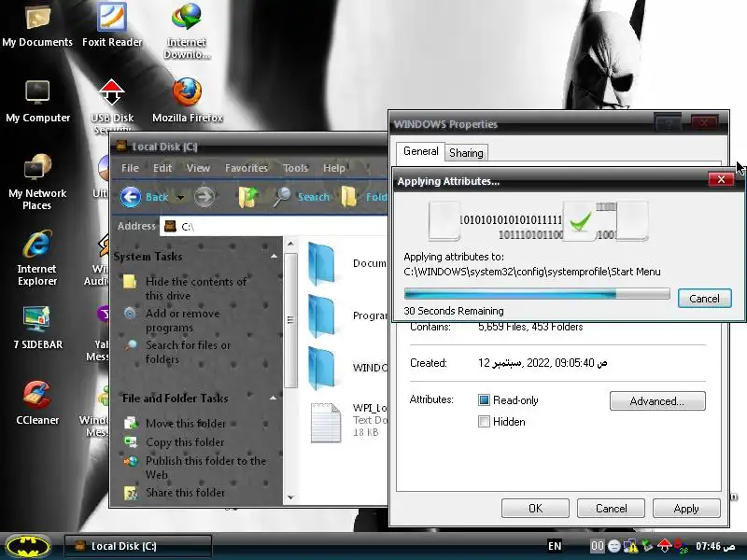Toggle the Read-only attribute checkbox
This screenshot has width=747, height=560.
[484, 400]
